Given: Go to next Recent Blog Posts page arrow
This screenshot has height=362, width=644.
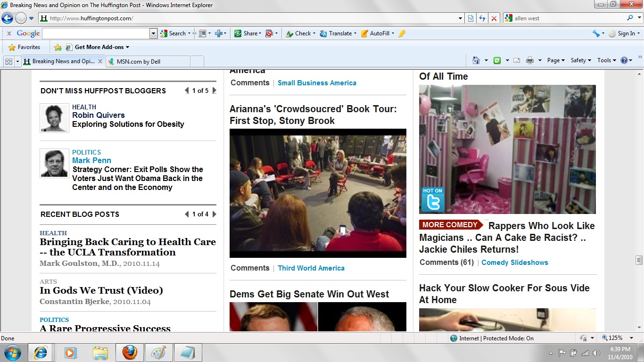Looking at the screenshot, I should (x=215, y=214).
